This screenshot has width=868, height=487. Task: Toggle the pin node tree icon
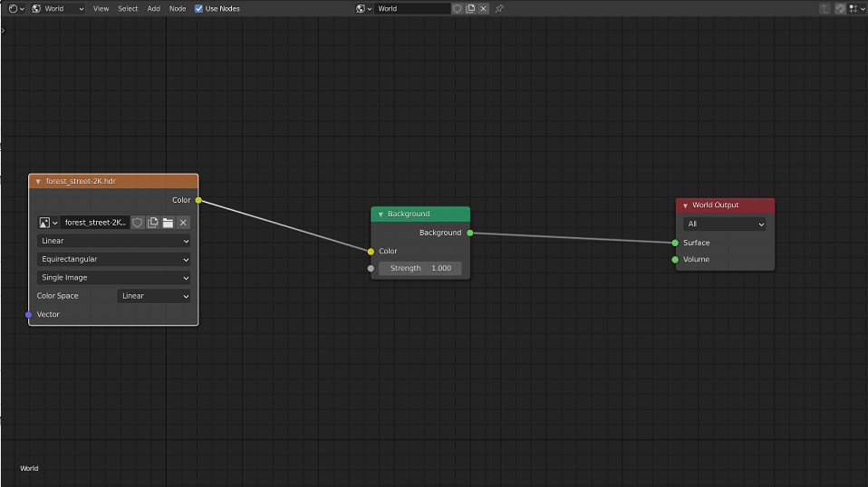point(499,8)
